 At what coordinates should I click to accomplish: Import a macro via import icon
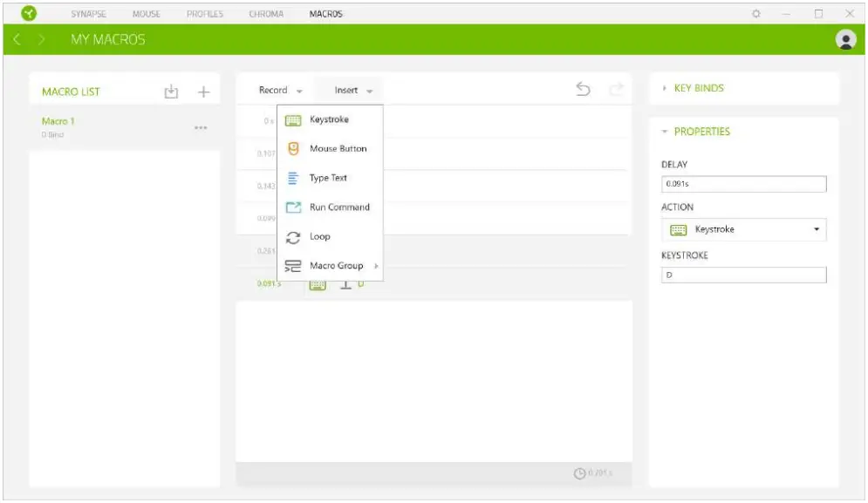[171, 92]
